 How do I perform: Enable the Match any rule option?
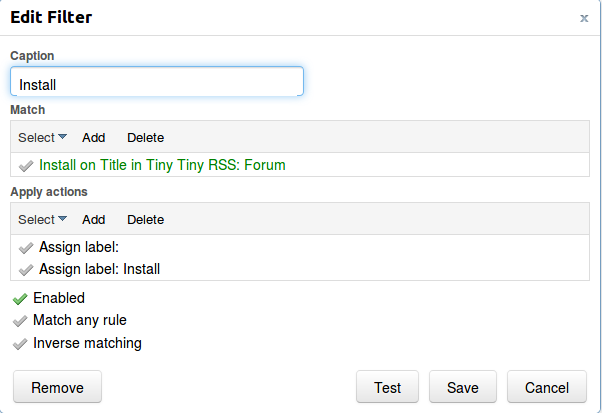20,320
